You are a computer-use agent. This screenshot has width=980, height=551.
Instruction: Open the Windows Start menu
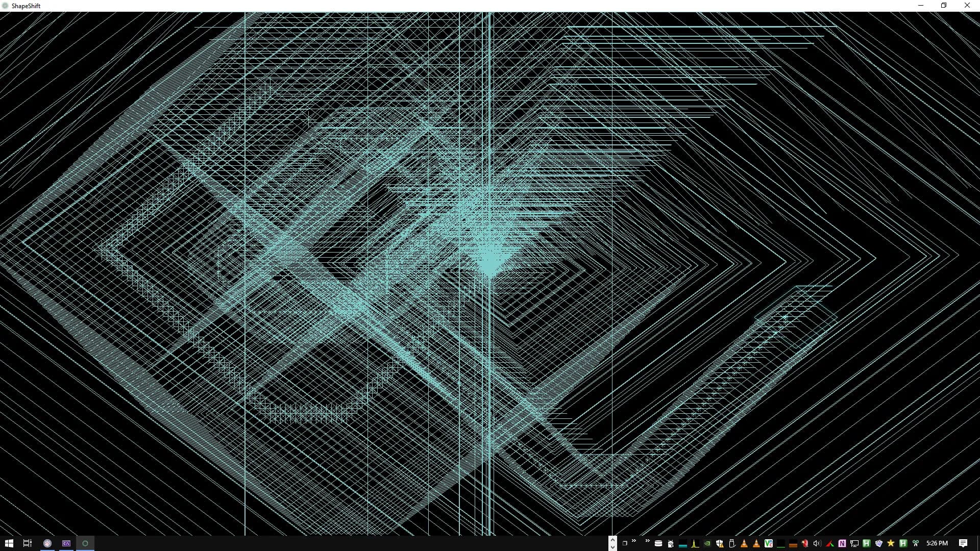pyautogui.click(x=9, y=543)
